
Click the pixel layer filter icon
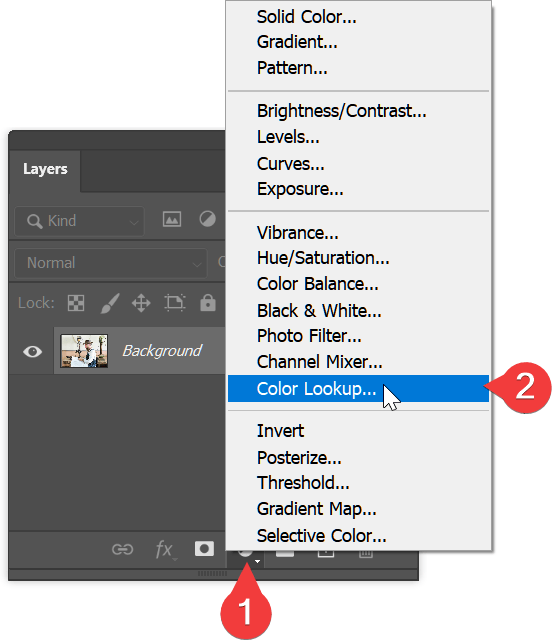coord(172,220)
